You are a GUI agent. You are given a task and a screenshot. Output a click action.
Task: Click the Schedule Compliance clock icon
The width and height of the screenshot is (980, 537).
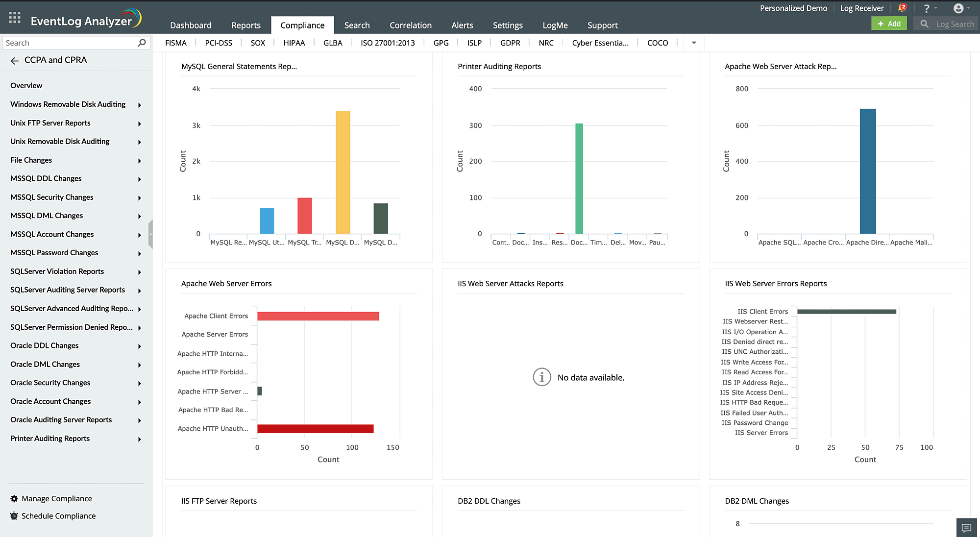pyautogui.click(x=14, y=516)
